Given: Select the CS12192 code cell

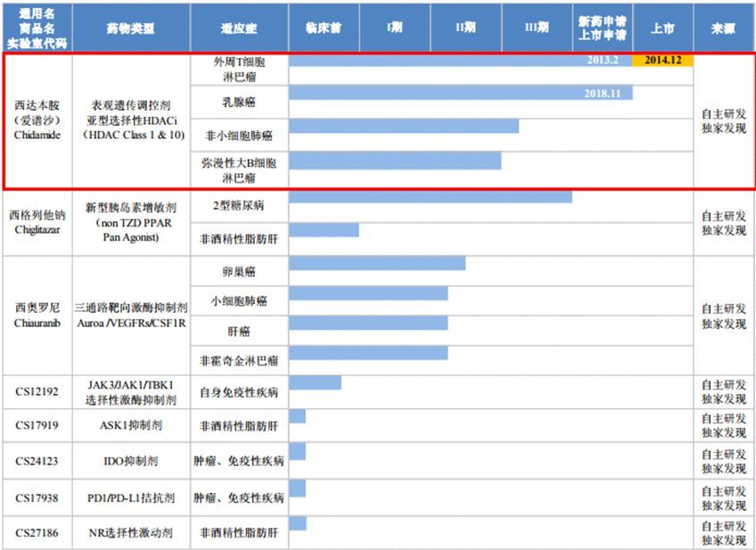Looking at the screenshot, I should 37,392.
